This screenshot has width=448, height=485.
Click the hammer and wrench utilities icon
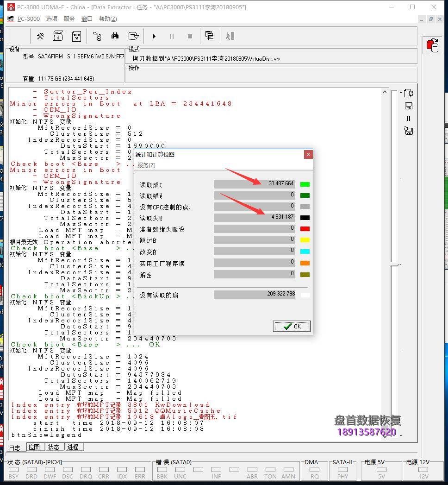pos(40,36)
